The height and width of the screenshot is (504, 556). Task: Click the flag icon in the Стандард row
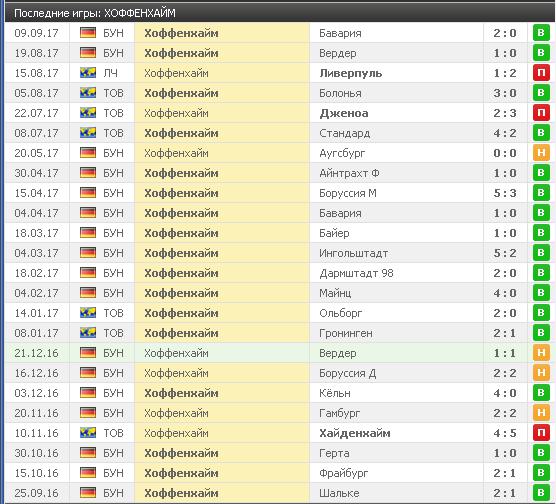88,133
